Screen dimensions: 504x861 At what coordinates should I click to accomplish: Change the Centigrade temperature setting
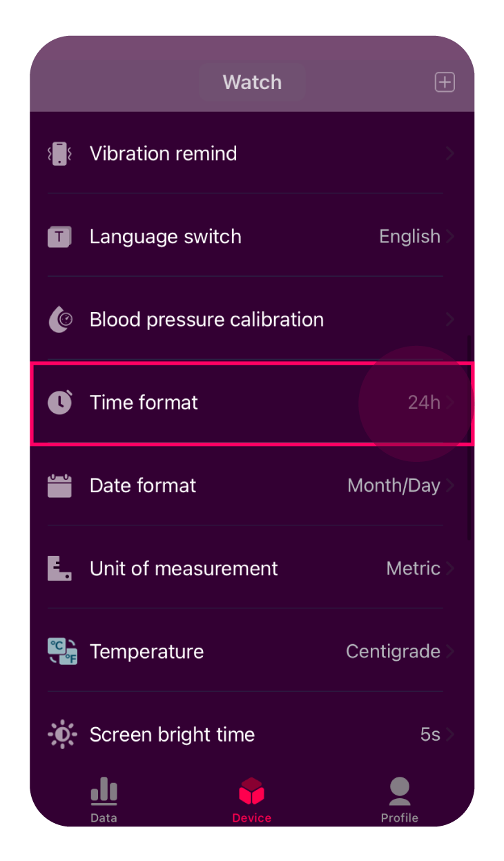tap(394, 652)
